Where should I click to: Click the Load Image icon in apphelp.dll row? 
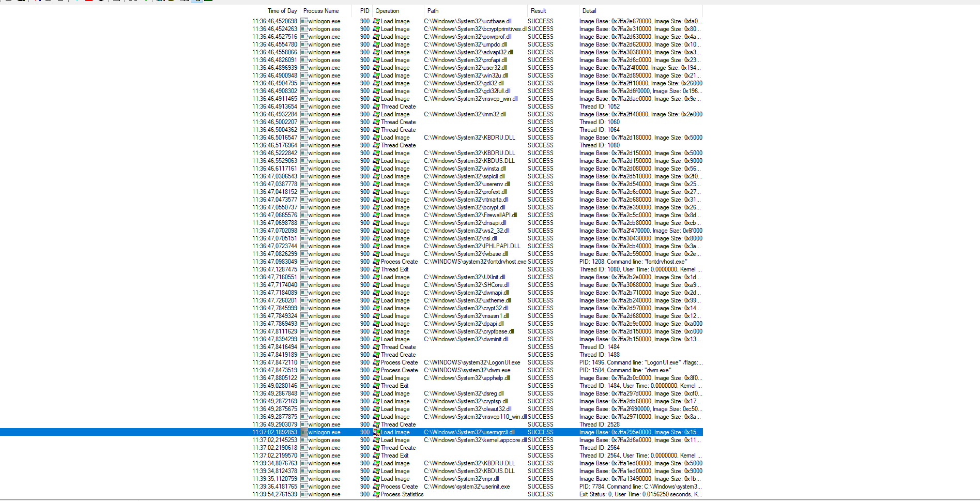pyautogui.click(x=376, y=378)
